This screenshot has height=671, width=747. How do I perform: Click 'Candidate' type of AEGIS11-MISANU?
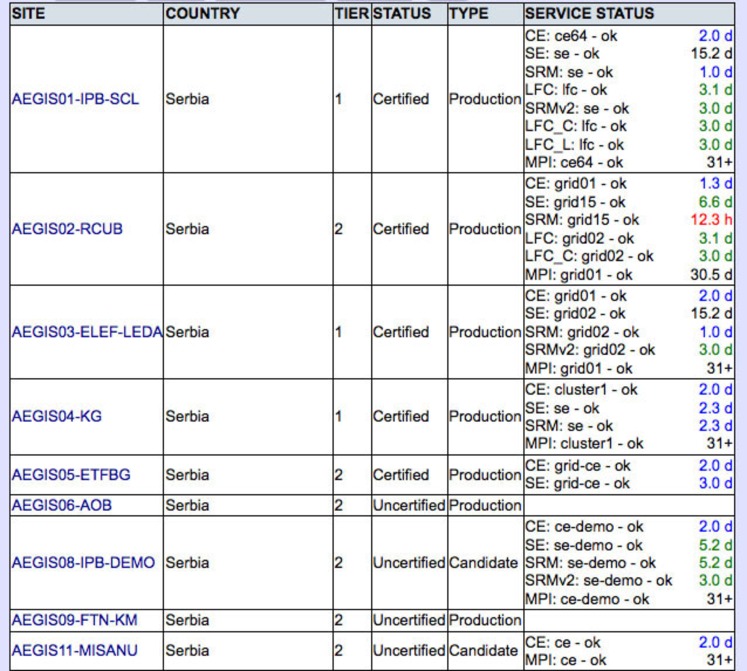click(x=483, y=651)
